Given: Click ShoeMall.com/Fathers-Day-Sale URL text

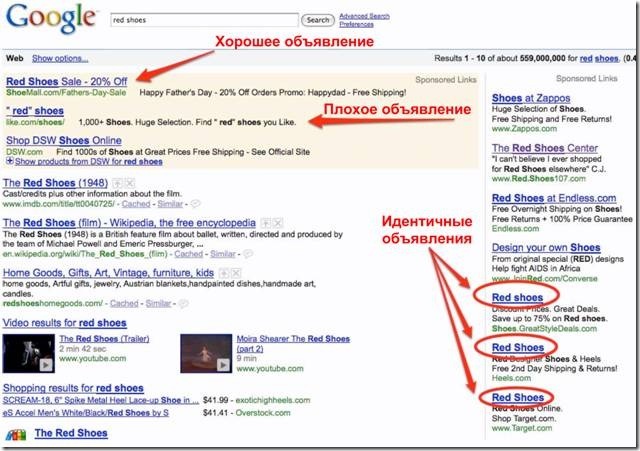Looking at the screenshot, I should pyautogui.click(x=66, y=93).
